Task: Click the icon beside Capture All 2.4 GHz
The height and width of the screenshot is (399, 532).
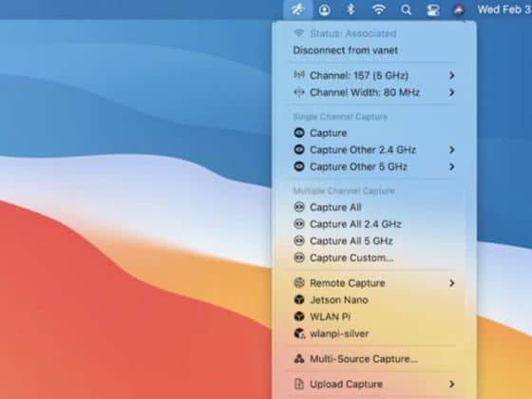Action: point(299,224)
